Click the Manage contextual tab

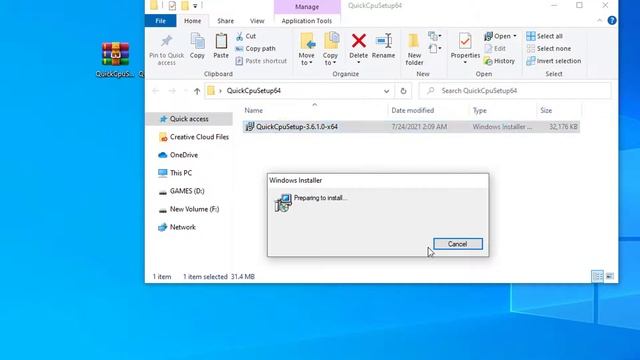[307, 7]
